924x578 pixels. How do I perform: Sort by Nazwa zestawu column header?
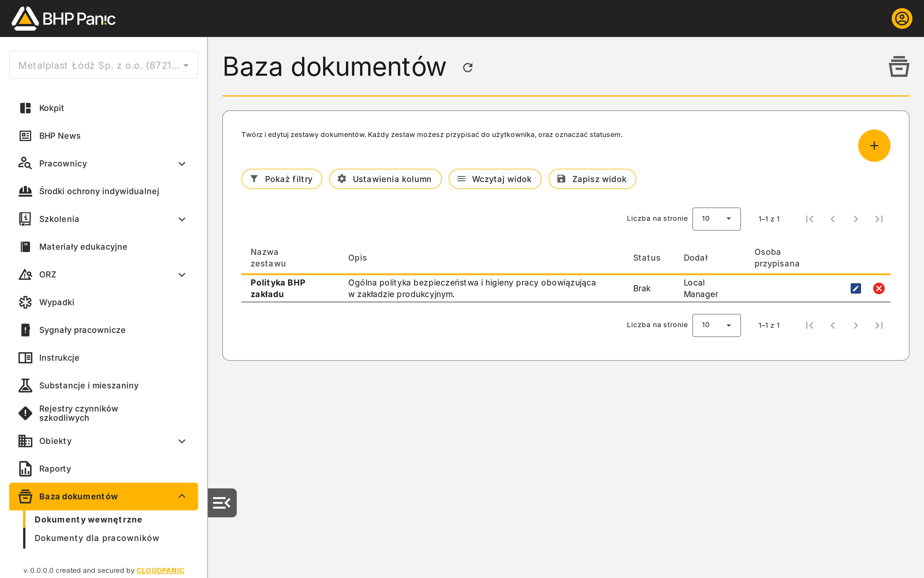tap(268, 258)
